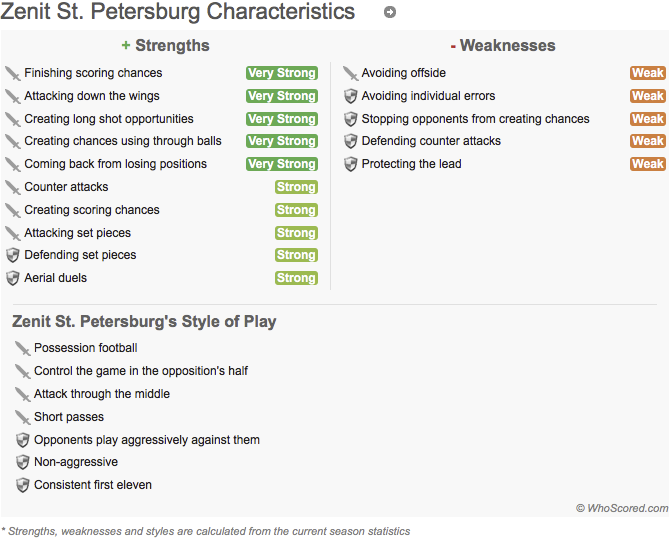Click arrow icon next to Characteristics heading
This screenshot has width=670, height=540.
click(x=390, y=13)
